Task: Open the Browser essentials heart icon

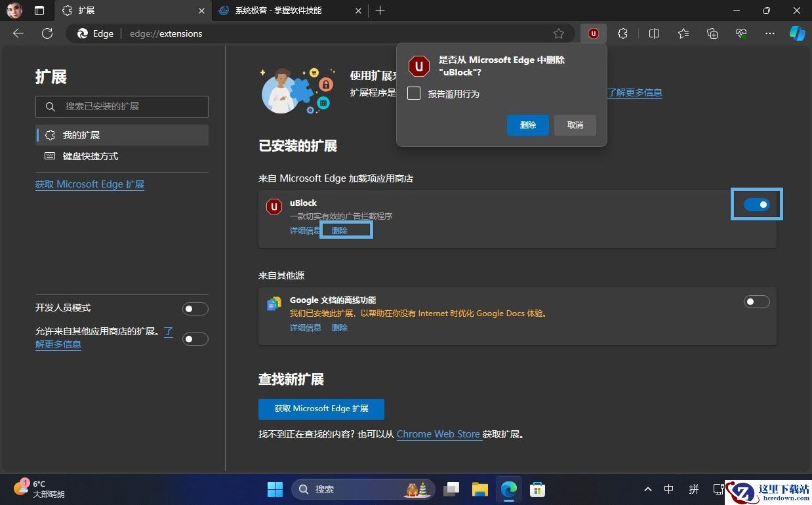Action: (x=741, y=33)
